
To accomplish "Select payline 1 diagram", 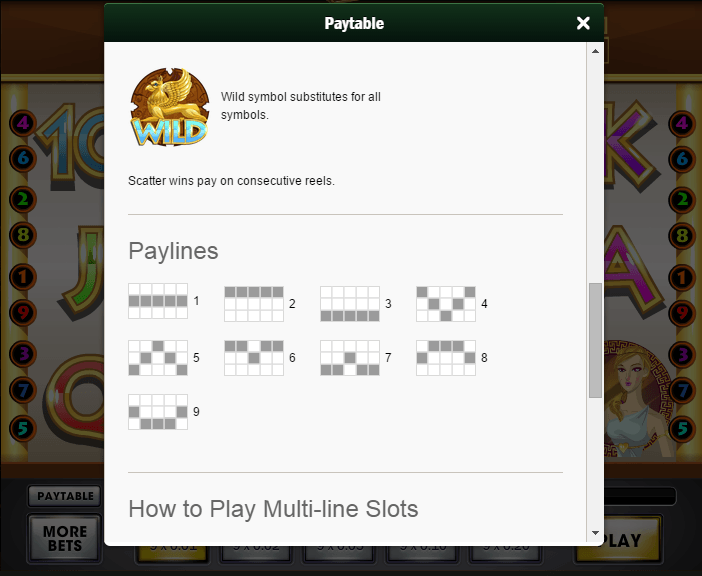I will (158, 301).
